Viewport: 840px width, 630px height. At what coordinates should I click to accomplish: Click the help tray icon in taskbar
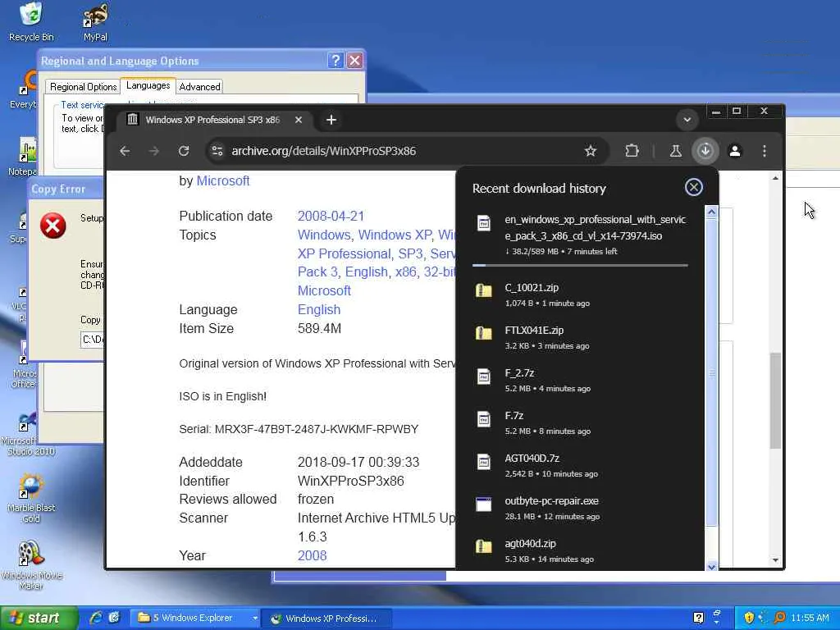pyautogui.click(x=699, y=618)
